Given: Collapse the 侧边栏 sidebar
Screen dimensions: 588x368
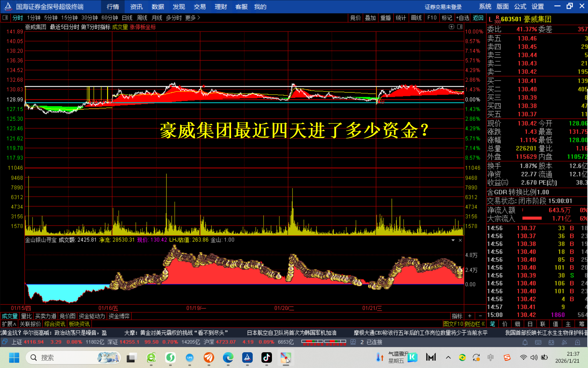Looking at the screenshot, I should 475,324.
